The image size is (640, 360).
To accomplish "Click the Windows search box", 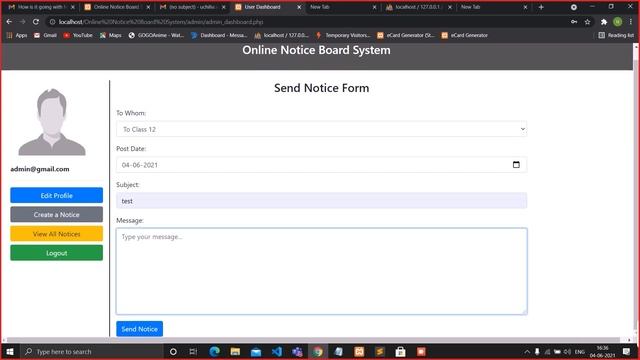I will pos(92,351).
